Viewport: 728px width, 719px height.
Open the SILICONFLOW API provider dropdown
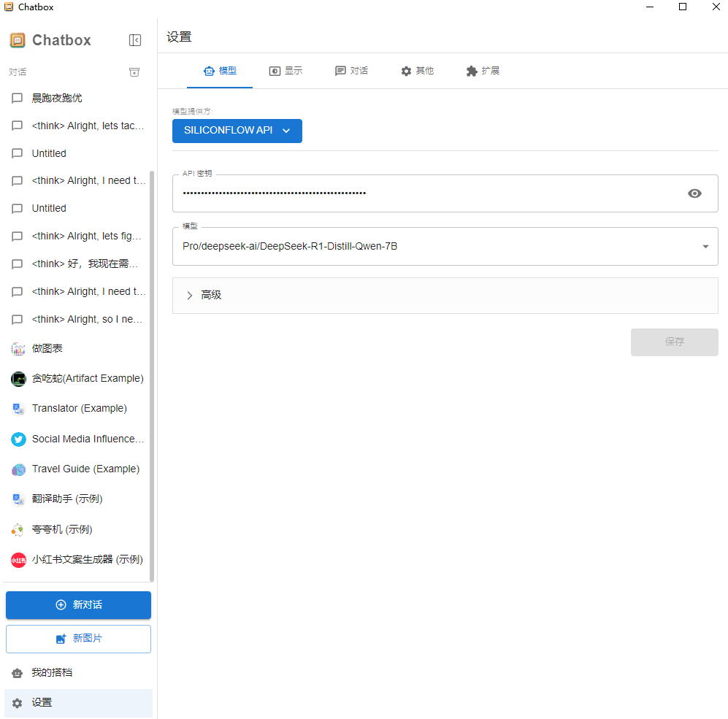coord(237,131)
